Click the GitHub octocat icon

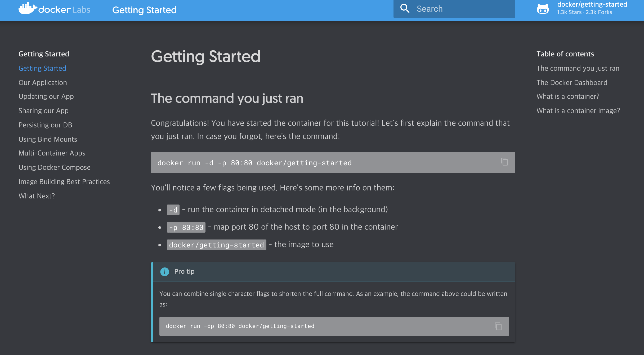(x=543, y=9)
